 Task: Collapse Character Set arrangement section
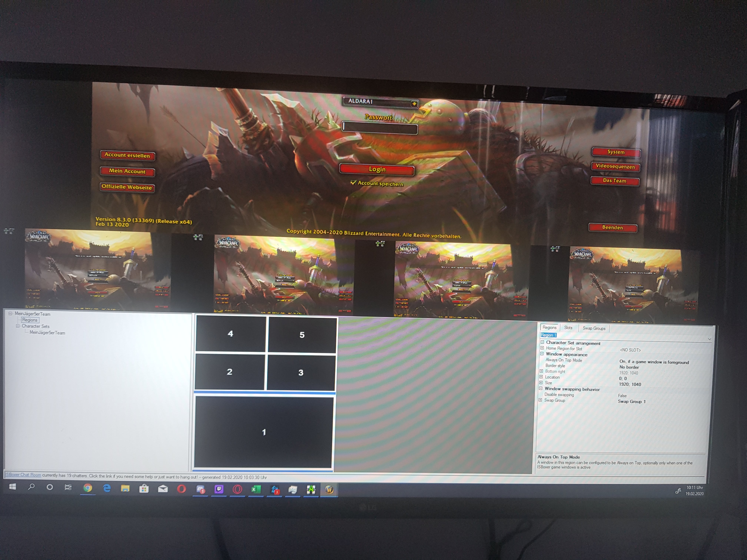(542, 342)
